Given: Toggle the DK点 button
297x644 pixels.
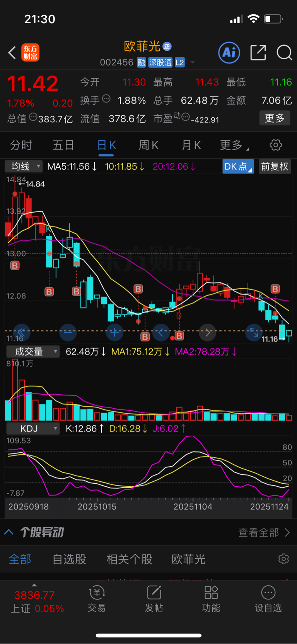Looking at the screenshot, I should point(238,167).
